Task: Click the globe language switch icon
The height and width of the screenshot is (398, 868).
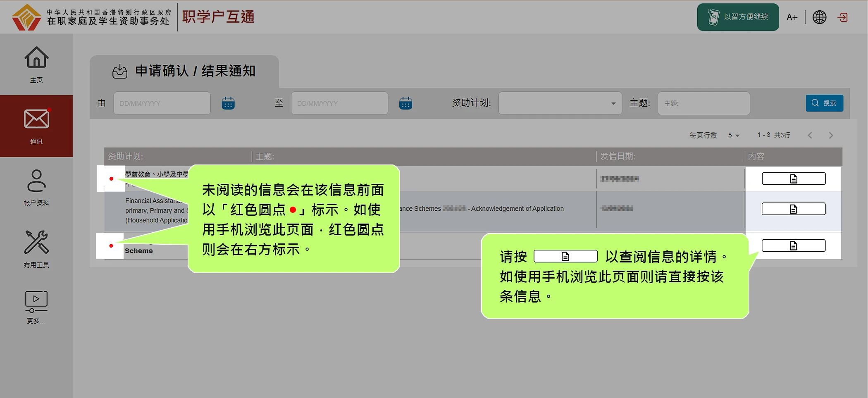Action: (819, 17)
